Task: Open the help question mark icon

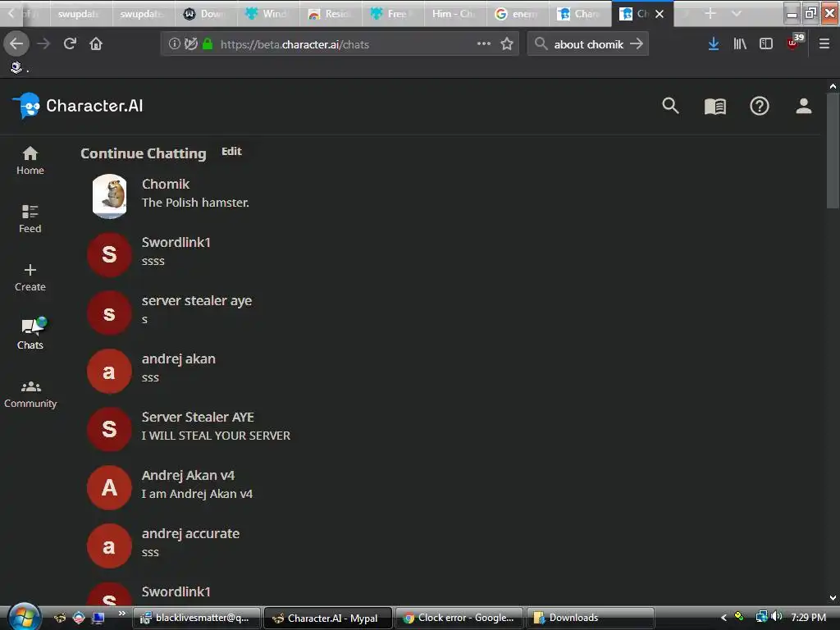Action: pyautogui.click(x=759, y=106)
